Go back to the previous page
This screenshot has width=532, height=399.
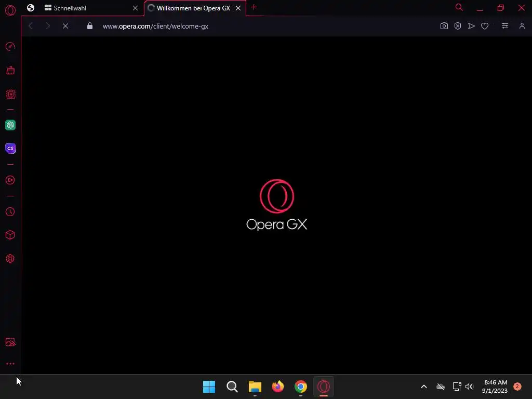(x=31, y=26)
